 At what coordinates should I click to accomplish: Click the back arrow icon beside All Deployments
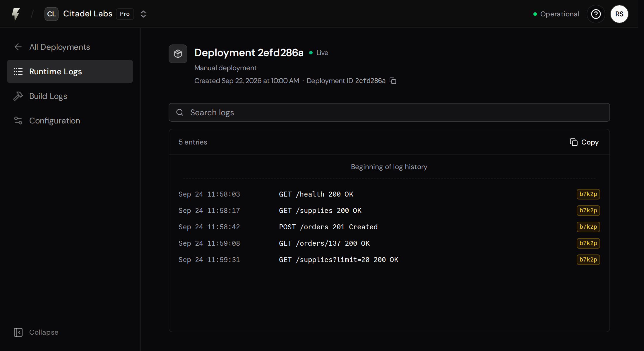[x=18, y=47]
